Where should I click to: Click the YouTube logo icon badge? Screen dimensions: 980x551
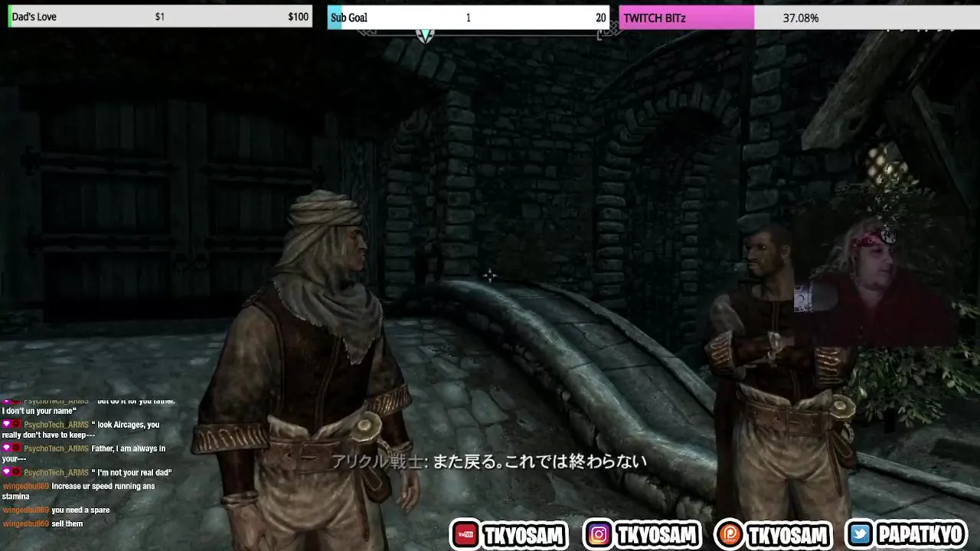coord(465,534)
